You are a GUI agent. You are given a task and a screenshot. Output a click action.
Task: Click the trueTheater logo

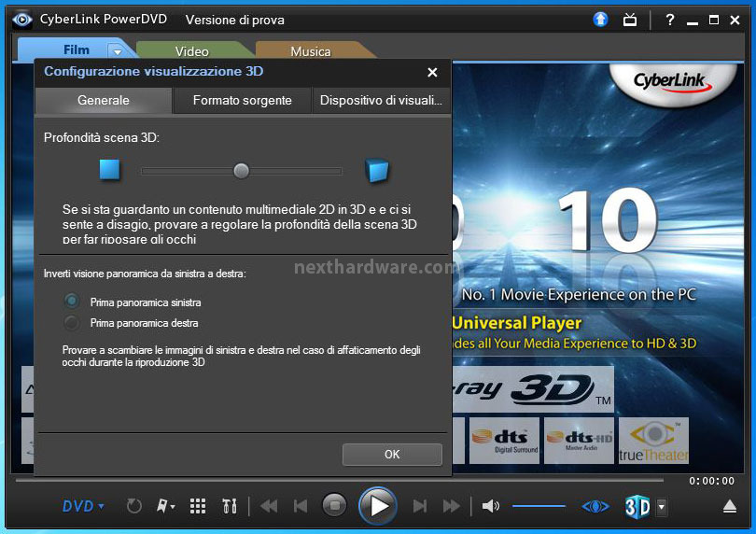pyautogui.click(x=653, y=441)
